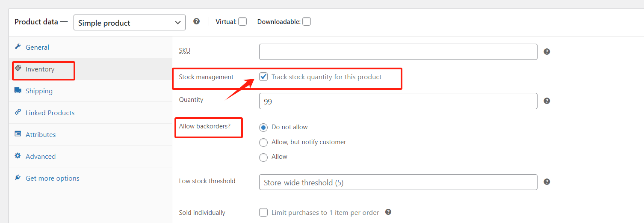This screenshot has width=644, height=223.
Task: Open the Simple product type dropdown
Action: pos(130,23)
